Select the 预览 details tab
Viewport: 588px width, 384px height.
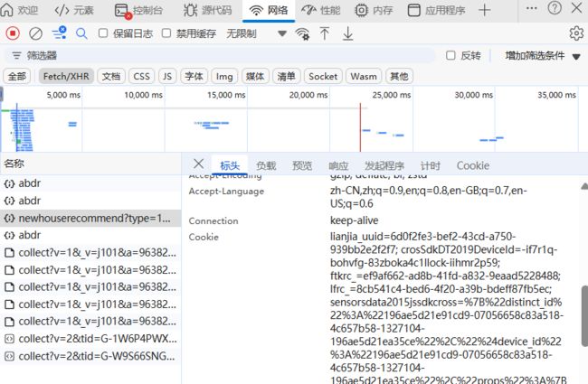[302, 165]
